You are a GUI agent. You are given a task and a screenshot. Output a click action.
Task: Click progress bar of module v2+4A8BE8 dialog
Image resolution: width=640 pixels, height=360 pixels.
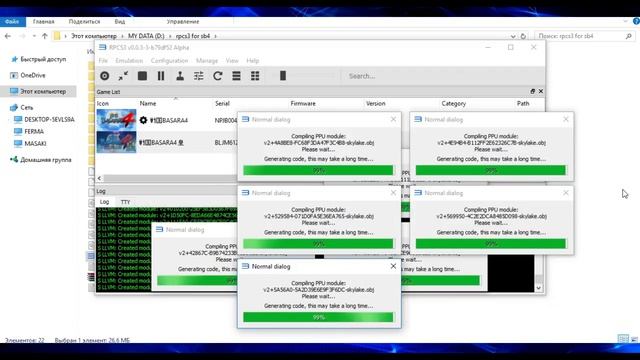(318, 170)
